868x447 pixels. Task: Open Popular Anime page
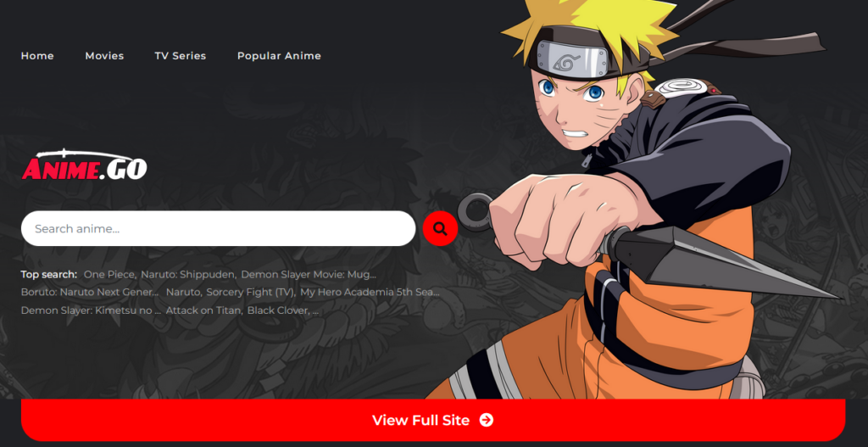click(279, 56)
